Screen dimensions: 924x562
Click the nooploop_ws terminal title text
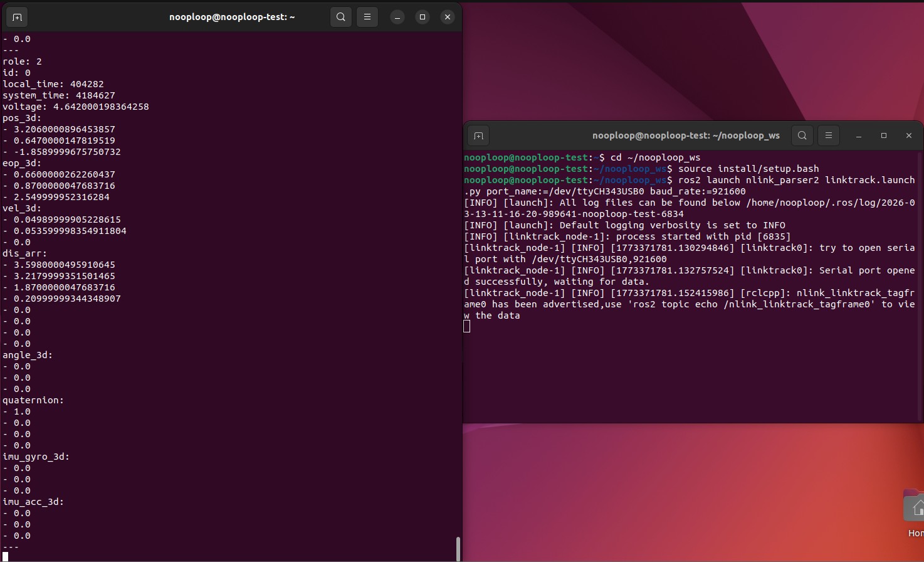click(686, 135)
